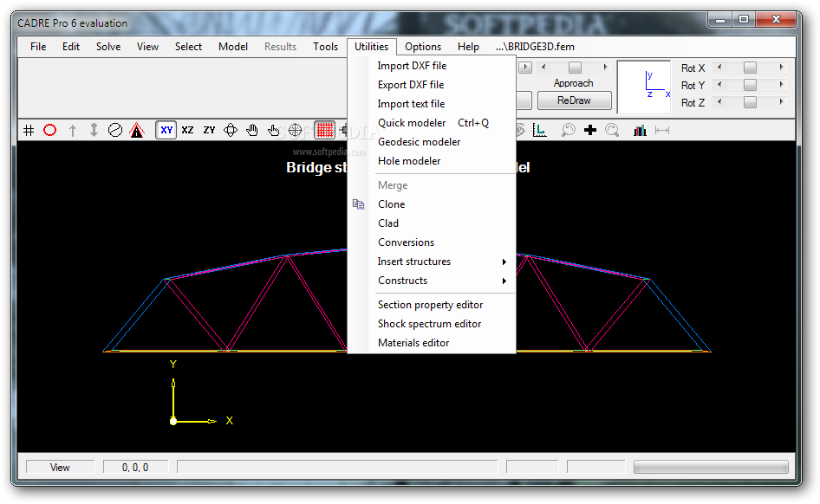Viewport: 820px width, 504px height.
Task: Click the black plus zoom icon
Action: click(x=590, y=130)
